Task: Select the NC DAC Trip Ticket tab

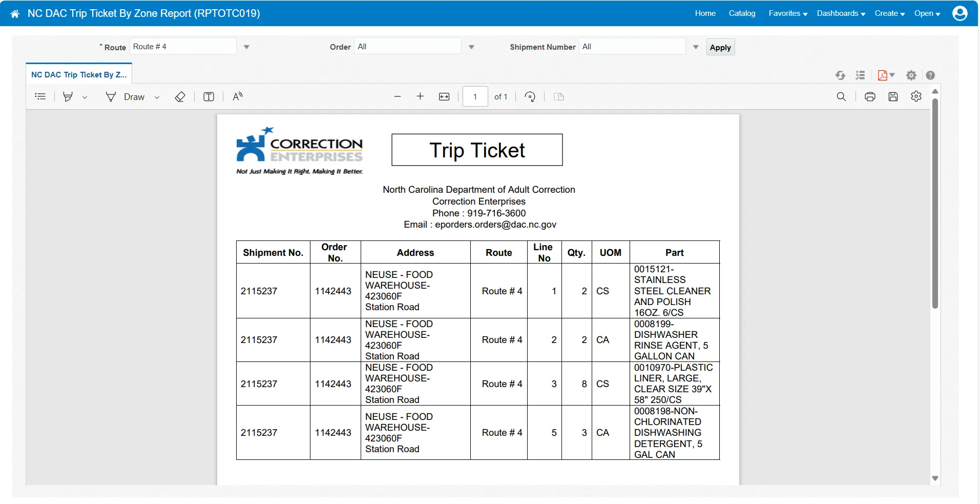Action: point(79,75)
